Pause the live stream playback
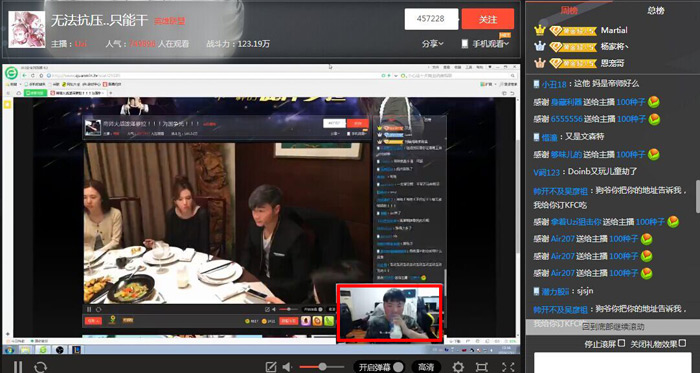Screen dimensions: 700x373 tap(17, 367)
